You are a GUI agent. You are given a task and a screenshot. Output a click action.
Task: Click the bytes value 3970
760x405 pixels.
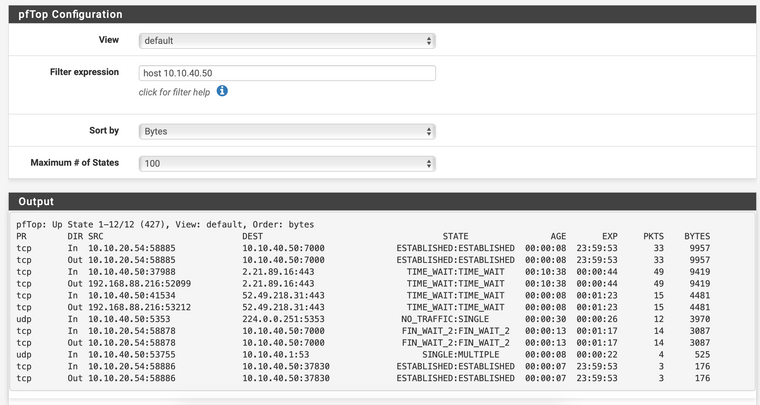pyautogui.click(x=700, y=319)
